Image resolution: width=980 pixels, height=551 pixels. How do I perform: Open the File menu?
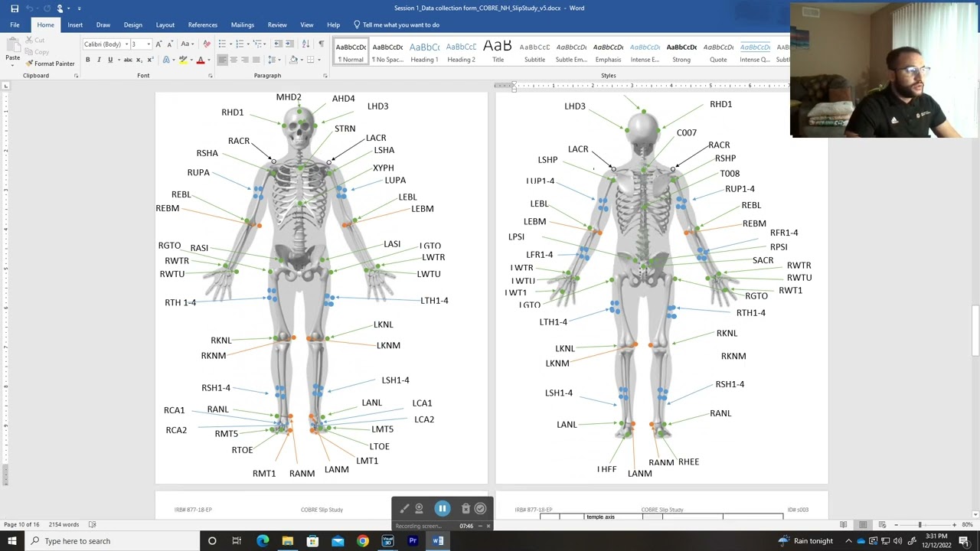[x=15, y=25]
